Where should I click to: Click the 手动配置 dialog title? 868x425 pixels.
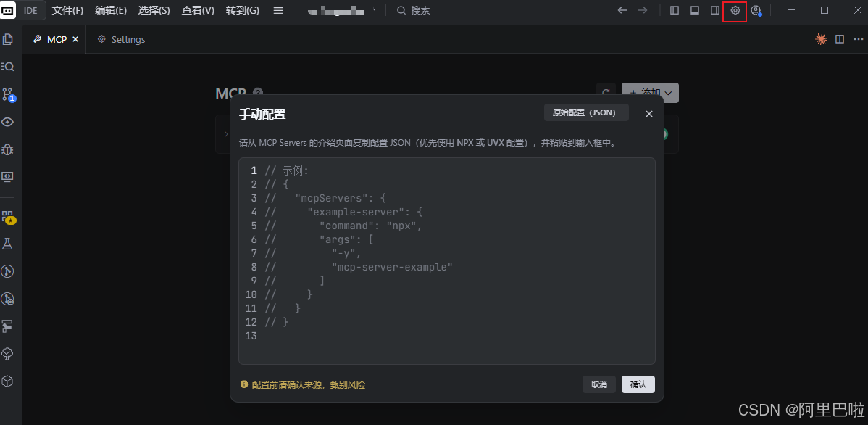click(262, 114)
